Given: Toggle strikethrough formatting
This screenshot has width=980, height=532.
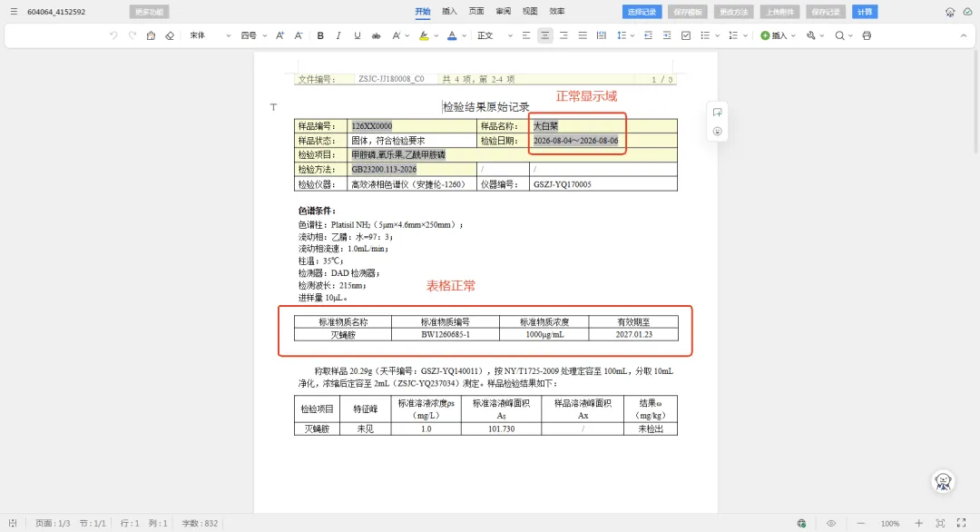Looking at the screenshot, I should click(x=376, y=35).
